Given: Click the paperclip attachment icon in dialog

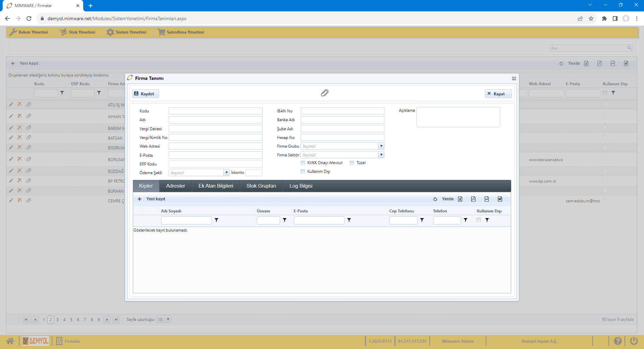Looking at the screenshot, I should [324, 93].
